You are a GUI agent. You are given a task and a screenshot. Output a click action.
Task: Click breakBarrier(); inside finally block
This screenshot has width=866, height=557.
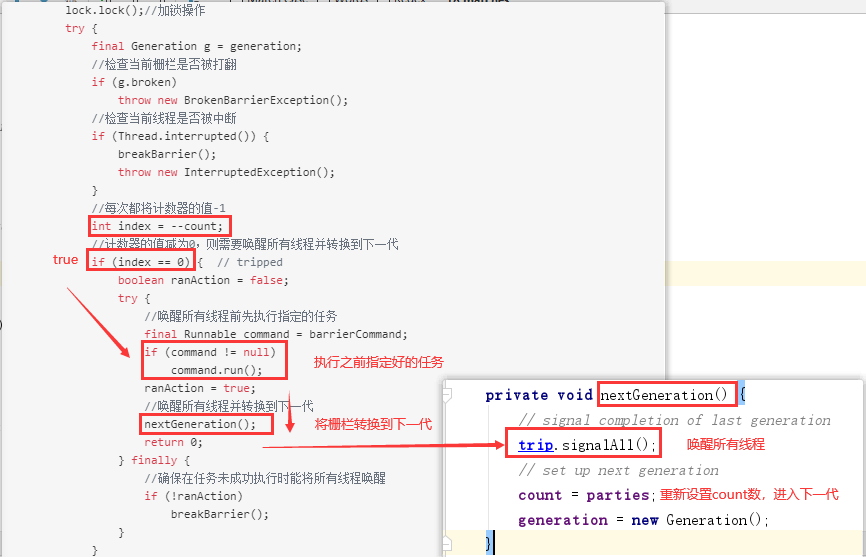tap(220, 514)
